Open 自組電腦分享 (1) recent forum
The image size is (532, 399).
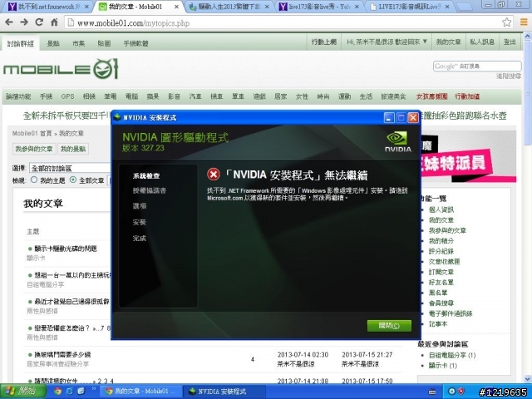coord(452,355)
